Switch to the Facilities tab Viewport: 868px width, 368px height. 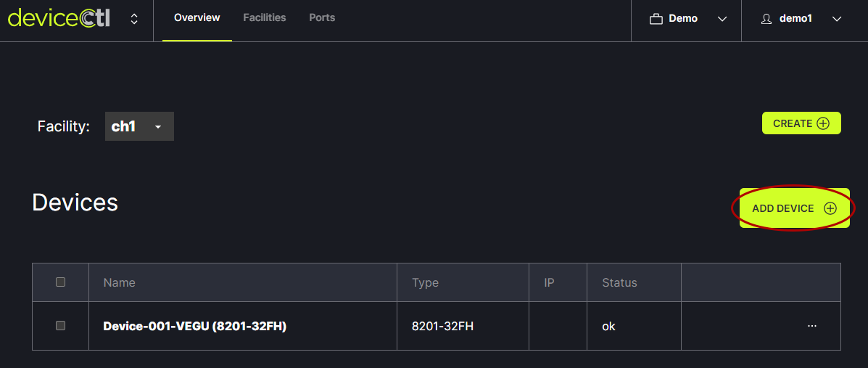click(x=265, y=17)
